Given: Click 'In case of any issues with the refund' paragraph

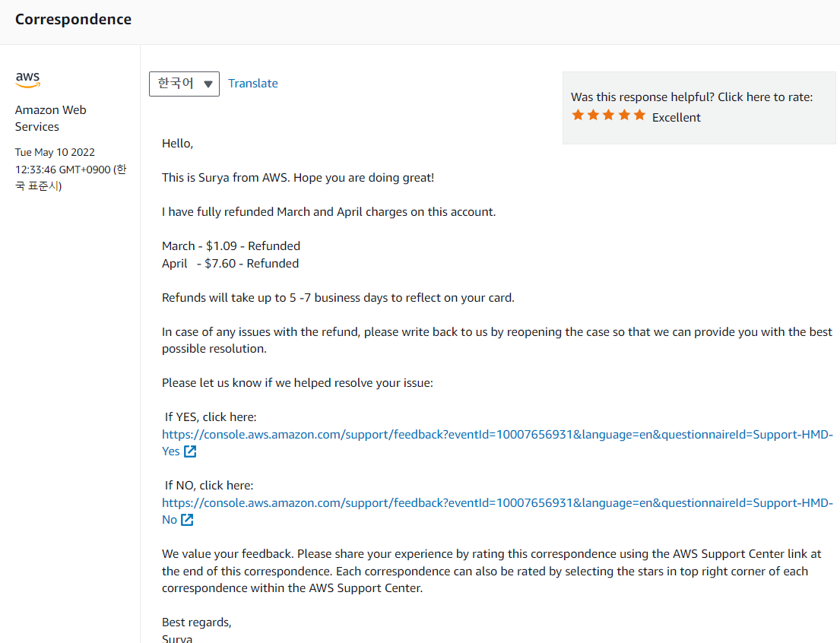Looking at the screenshot, I should click(497, 341).
